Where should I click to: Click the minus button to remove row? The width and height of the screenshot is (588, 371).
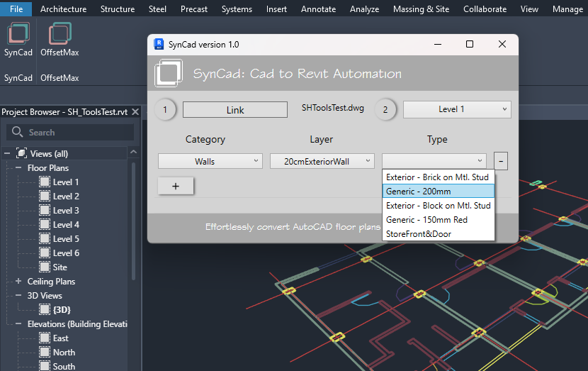pyautogui.click(x=501, y=161)
